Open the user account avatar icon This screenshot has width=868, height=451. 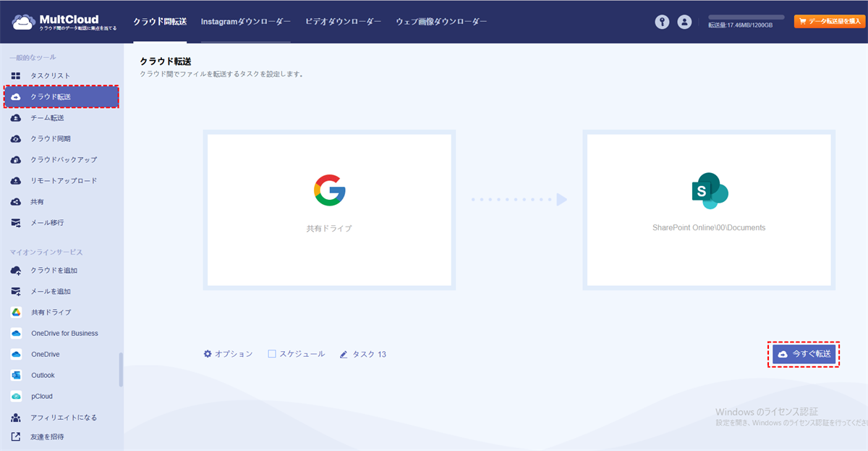click(x=684, y=22)
